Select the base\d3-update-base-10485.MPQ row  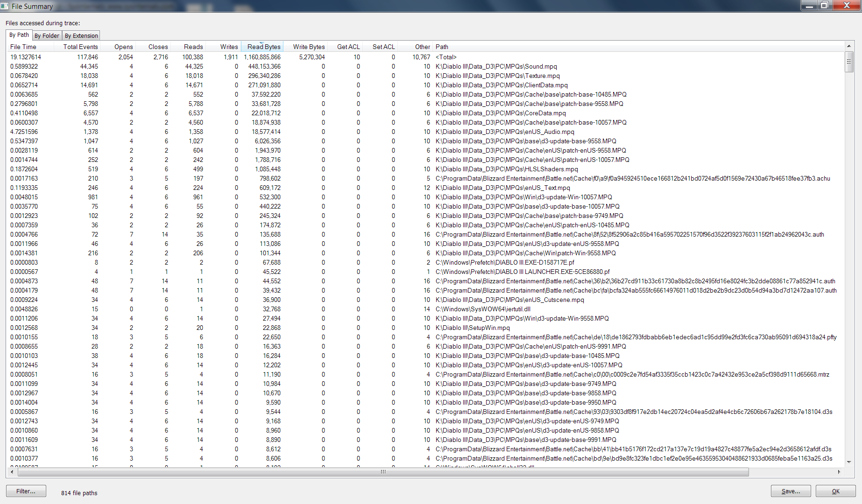pyautogui.click(x=426, y=356)
